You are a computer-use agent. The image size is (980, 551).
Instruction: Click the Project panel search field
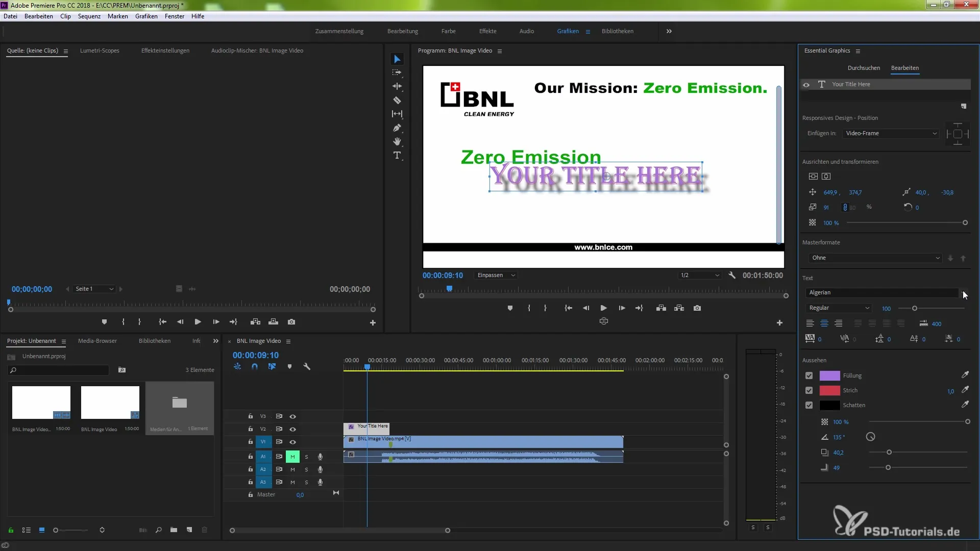59,370
